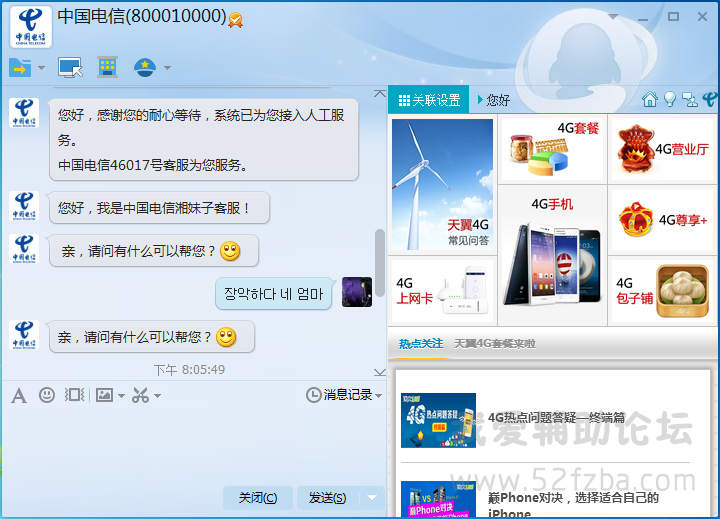Go to home with the house icon
This screenshot has height=519, width=720.
(x=649, y=99)
